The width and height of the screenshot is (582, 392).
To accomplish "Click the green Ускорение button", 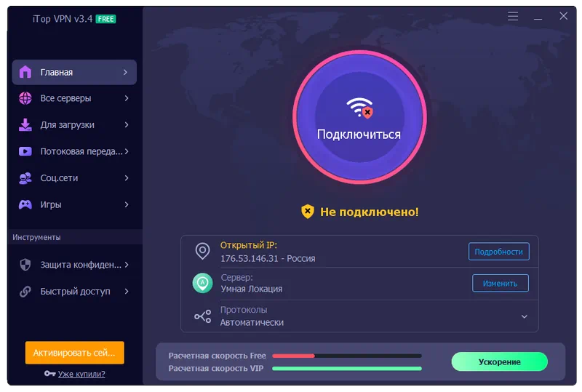I will [x=499, y=361].
